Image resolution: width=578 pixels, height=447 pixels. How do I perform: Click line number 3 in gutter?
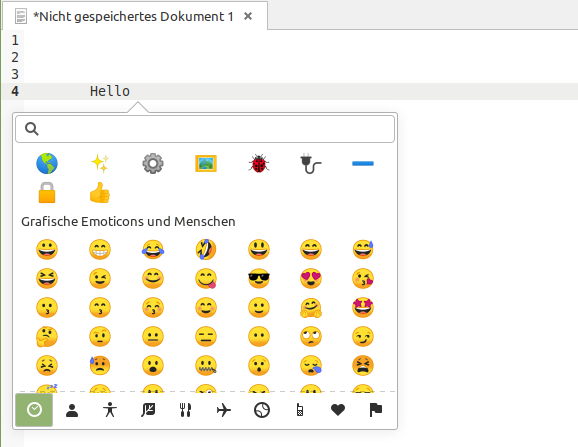pyautogui.click(x=15, y=74)
